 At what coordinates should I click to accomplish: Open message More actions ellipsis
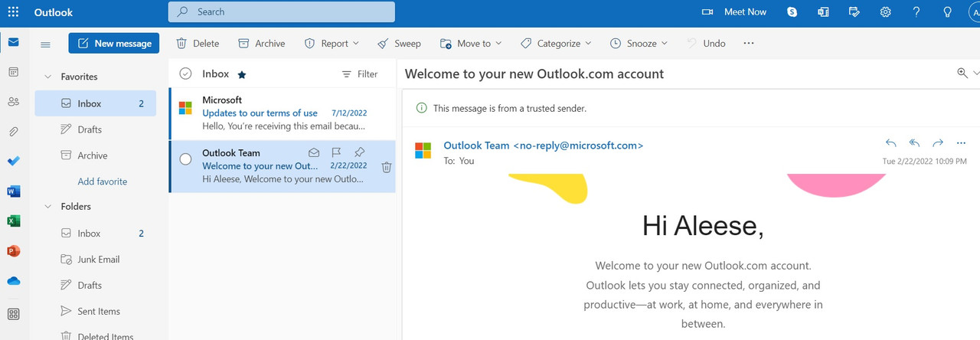point(962,143)
